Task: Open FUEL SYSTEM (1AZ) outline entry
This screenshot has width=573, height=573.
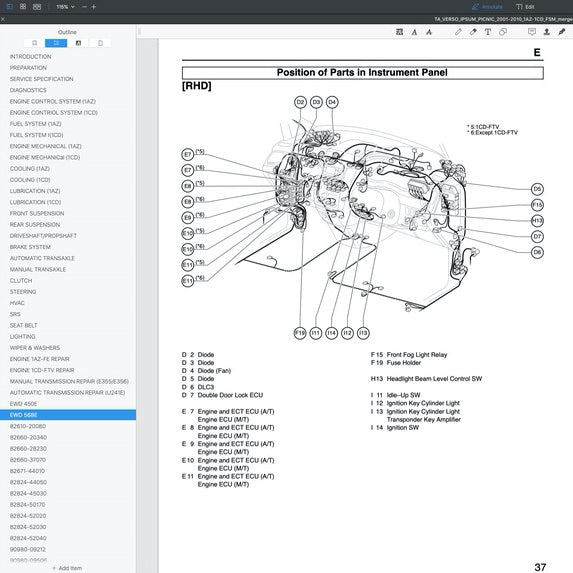Action: click(35, 124)
